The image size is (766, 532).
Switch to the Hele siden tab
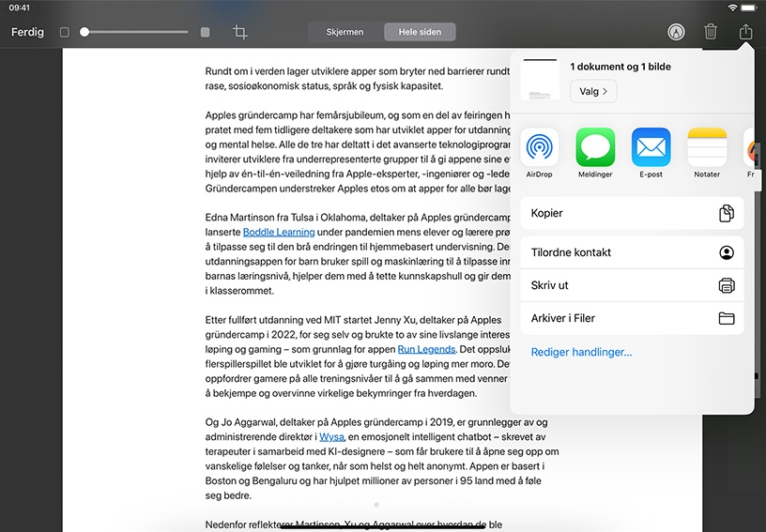point(420,32)
